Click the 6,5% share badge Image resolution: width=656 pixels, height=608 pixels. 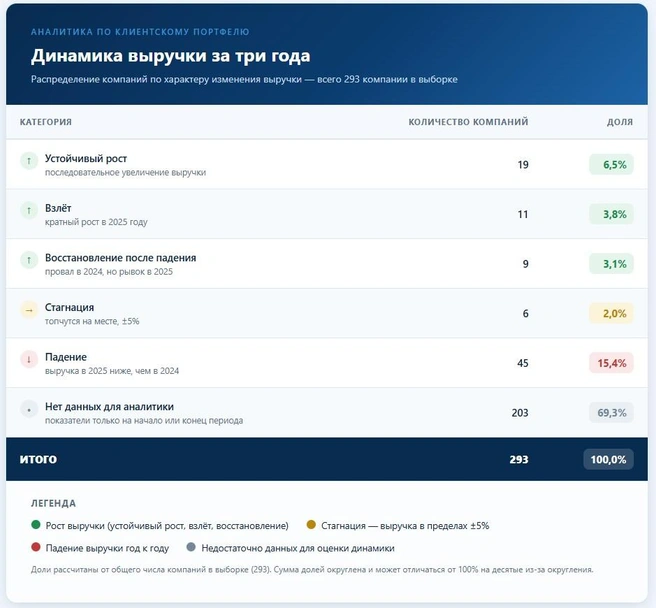pos(611,164)
